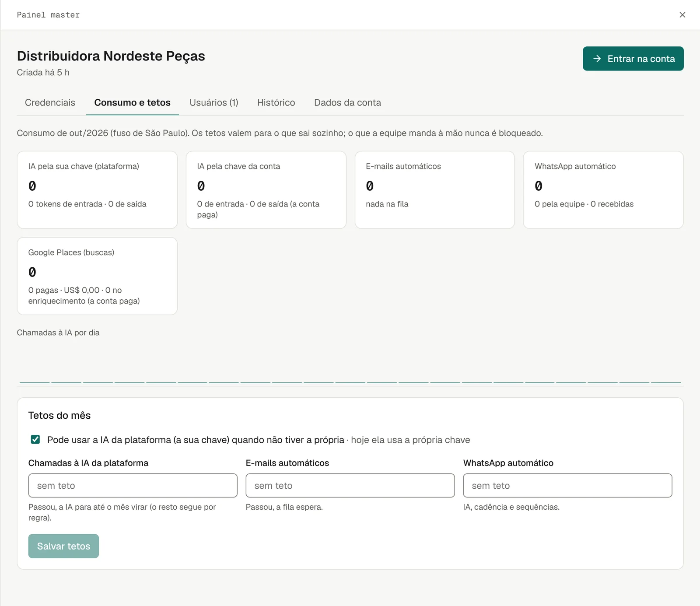Click the Distribuidora Nordeste Peças heading
This screenshot has width=700, height=606.
(111, 56)
